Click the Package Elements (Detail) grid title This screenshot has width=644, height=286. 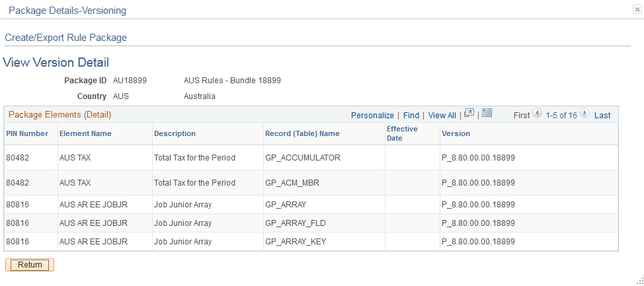click(60, 115)
